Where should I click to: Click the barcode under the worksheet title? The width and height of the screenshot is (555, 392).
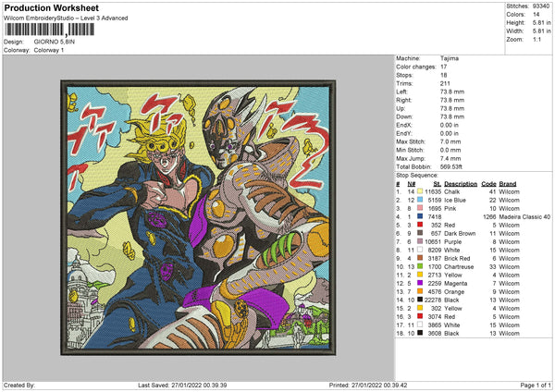coord(50,30)
